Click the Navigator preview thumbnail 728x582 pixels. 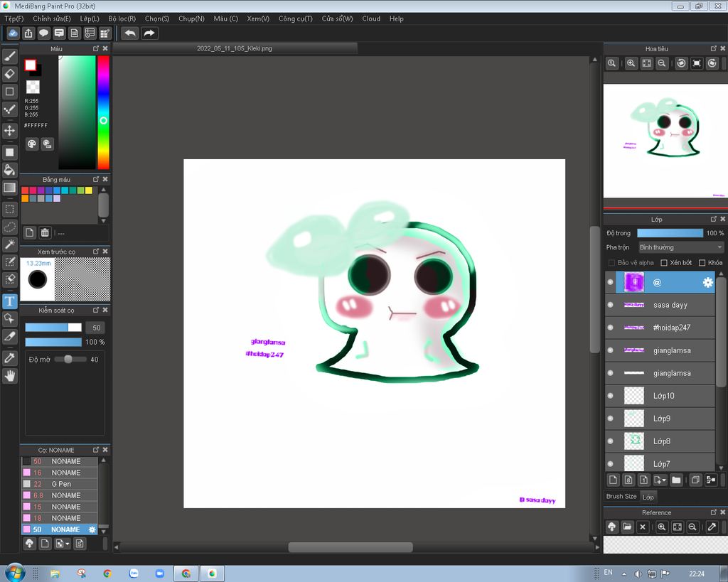click(x=665, y=141)
